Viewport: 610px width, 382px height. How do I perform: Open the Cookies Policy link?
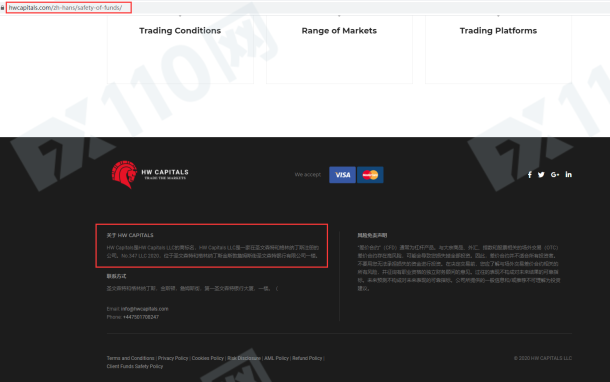point(208,358)
